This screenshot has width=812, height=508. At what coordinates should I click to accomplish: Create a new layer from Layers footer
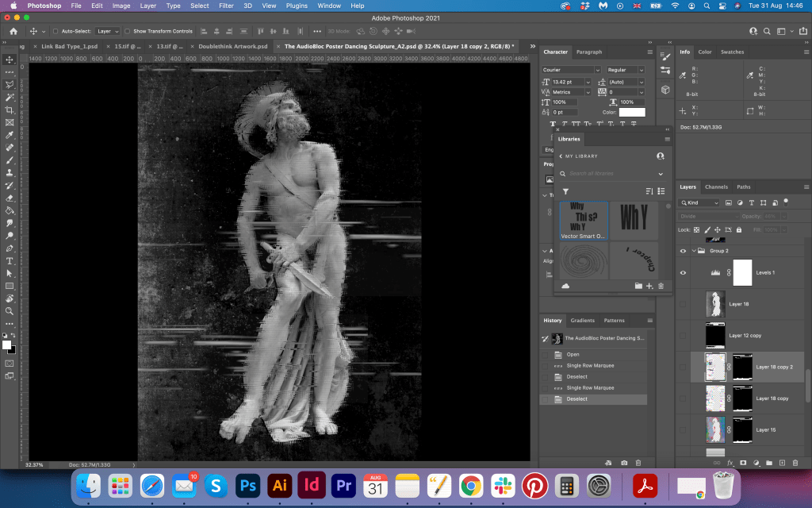point(782,462)
